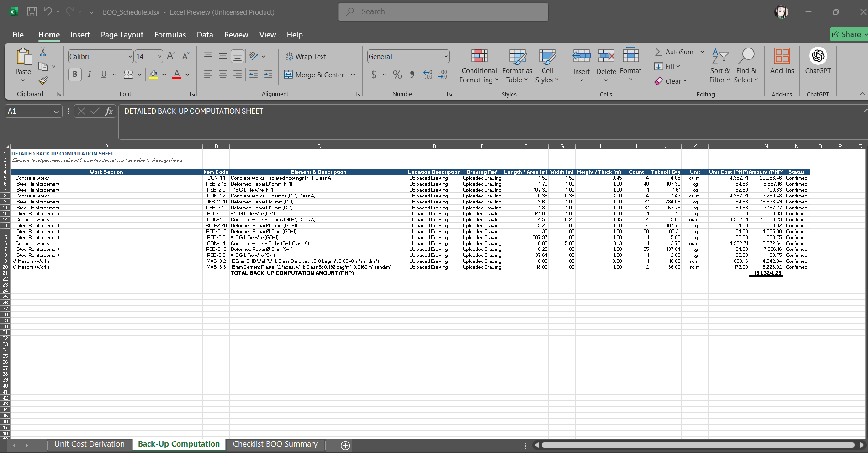Toggle Wrap Text for the cell

[306, 57]
